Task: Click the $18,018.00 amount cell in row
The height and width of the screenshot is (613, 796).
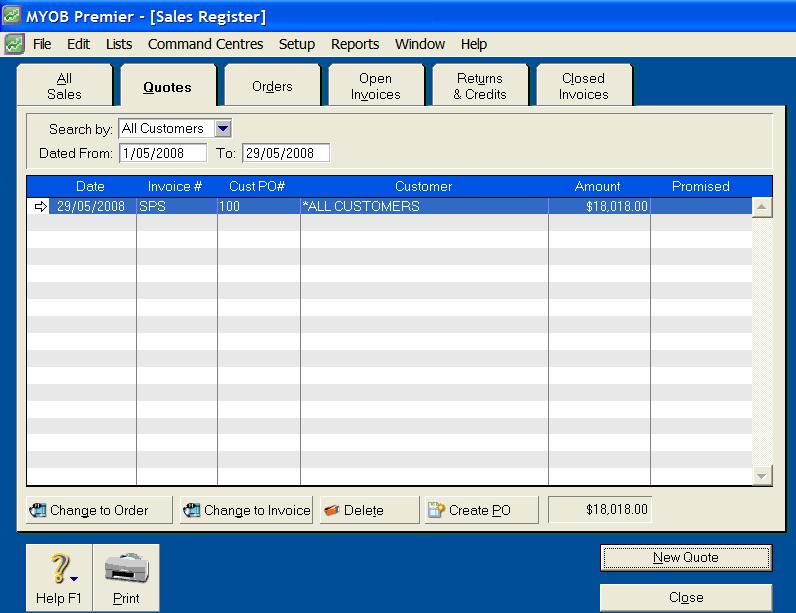Action: [x=600, y=206]
